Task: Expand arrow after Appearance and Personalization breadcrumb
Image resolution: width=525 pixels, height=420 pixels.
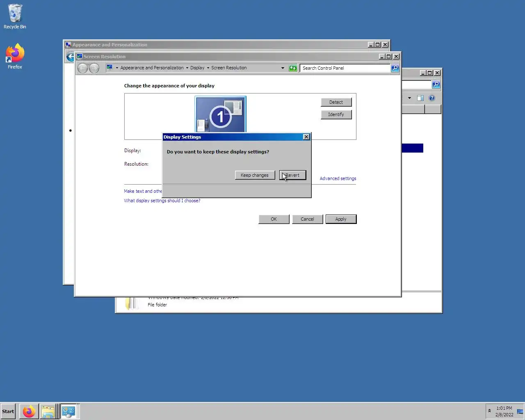Action: (x=187, y=68)
